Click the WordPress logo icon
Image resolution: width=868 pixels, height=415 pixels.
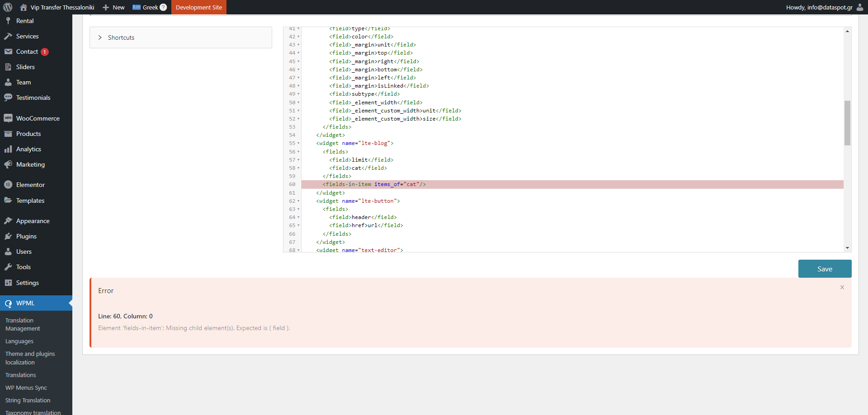[8, 7]
